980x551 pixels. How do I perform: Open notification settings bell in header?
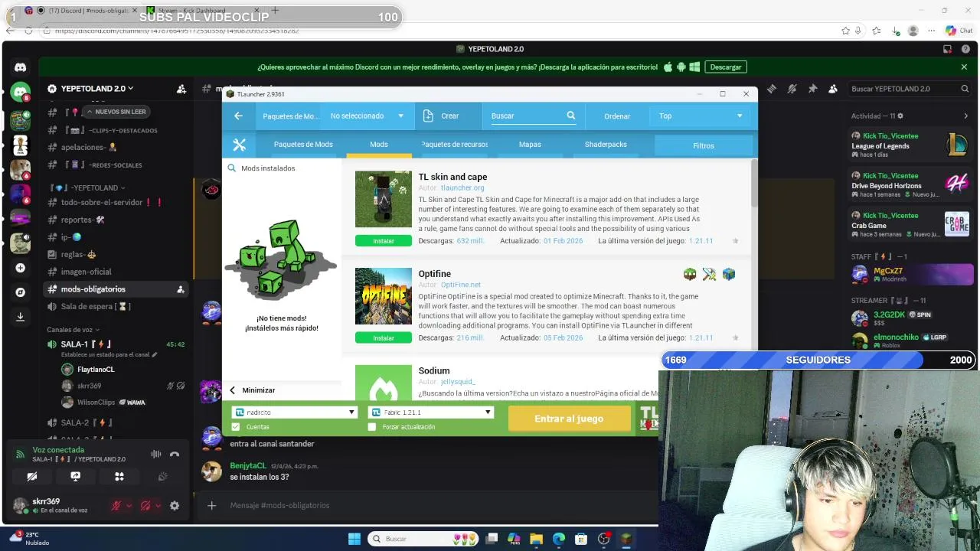tap(792, 89)
